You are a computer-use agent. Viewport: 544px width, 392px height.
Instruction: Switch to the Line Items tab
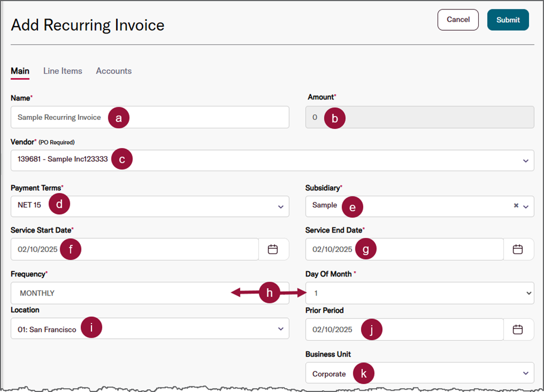click(x=62, y=71)
